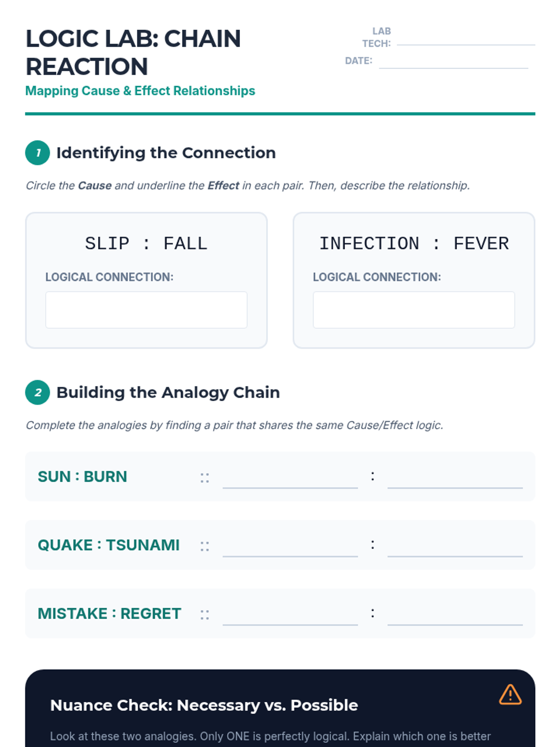Image resolution: width=560 pixels, height=747 pixels.
Task: Click the Building the Analogy Chain heading
Action: click(x=168, y=393)
